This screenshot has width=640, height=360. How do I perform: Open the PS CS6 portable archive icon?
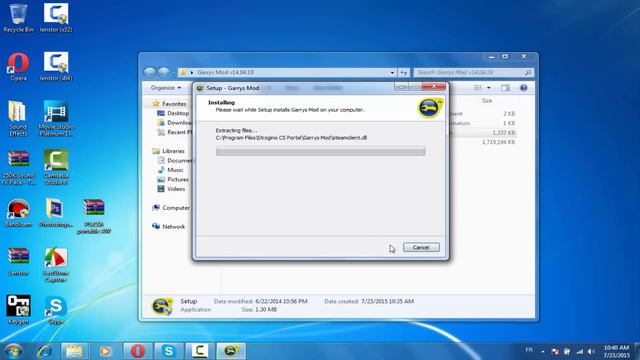click(93, 216)
